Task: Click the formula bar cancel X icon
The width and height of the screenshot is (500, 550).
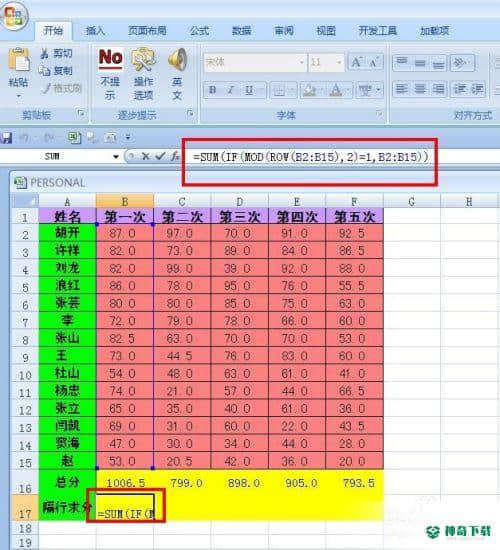Action: 145,156
